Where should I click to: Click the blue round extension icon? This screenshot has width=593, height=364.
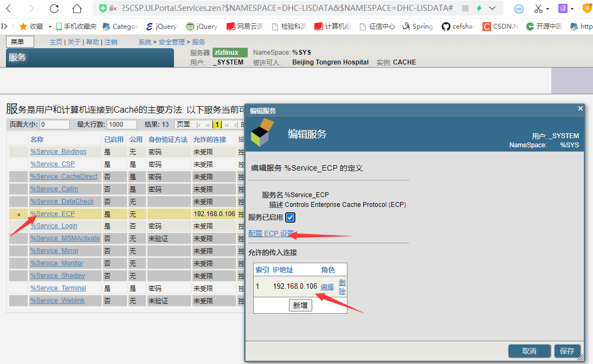519,9
